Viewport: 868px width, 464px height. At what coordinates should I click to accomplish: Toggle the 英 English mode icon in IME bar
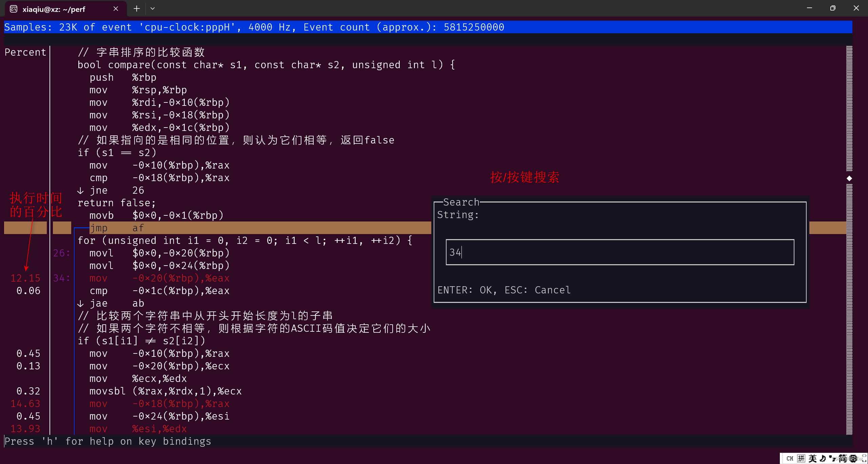pos(812,459)
